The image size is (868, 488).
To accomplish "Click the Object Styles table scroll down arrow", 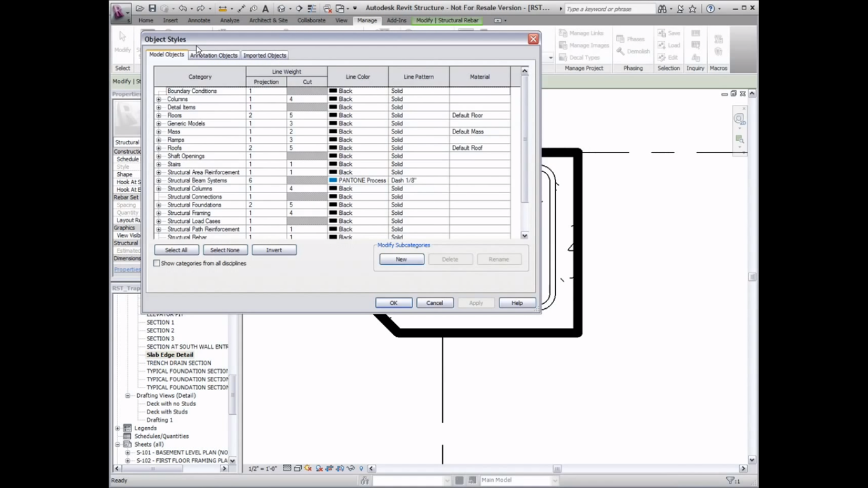I will [x=525, y=236].
